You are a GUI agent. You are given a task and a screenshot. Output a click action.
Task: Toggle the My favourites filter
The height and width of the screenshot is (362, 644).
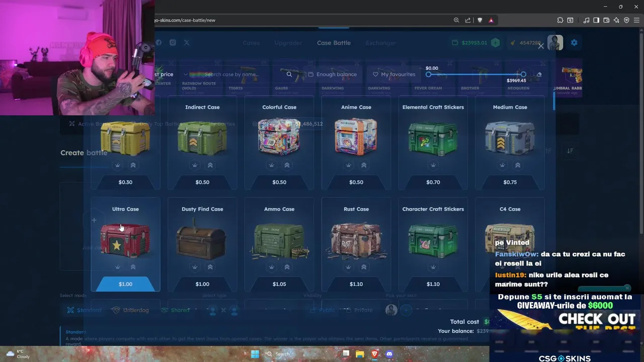(394, 74)
